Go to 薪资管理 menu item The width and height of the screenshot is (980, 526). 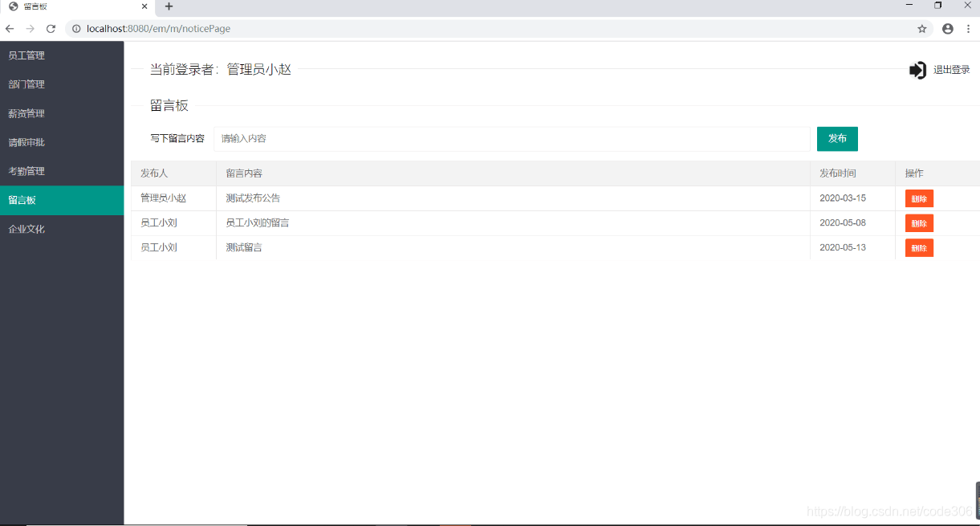[x=62, y=113]
